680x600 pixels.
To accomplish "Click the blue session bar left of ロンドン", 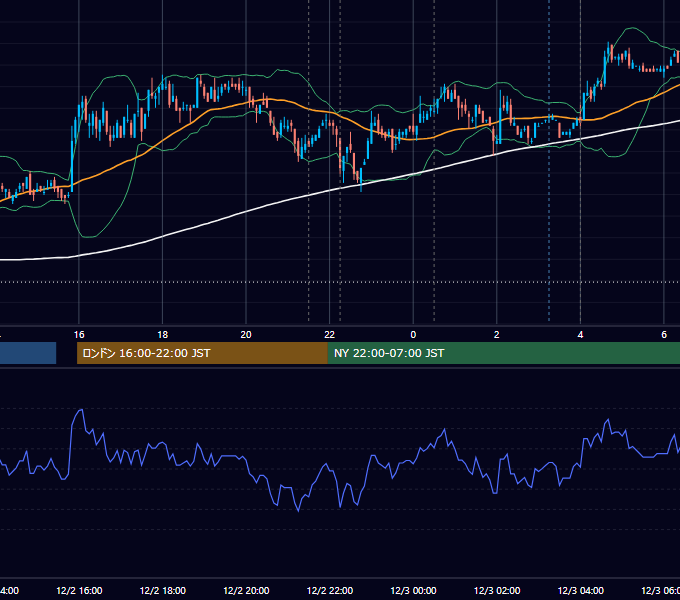I will pos(28,353).
